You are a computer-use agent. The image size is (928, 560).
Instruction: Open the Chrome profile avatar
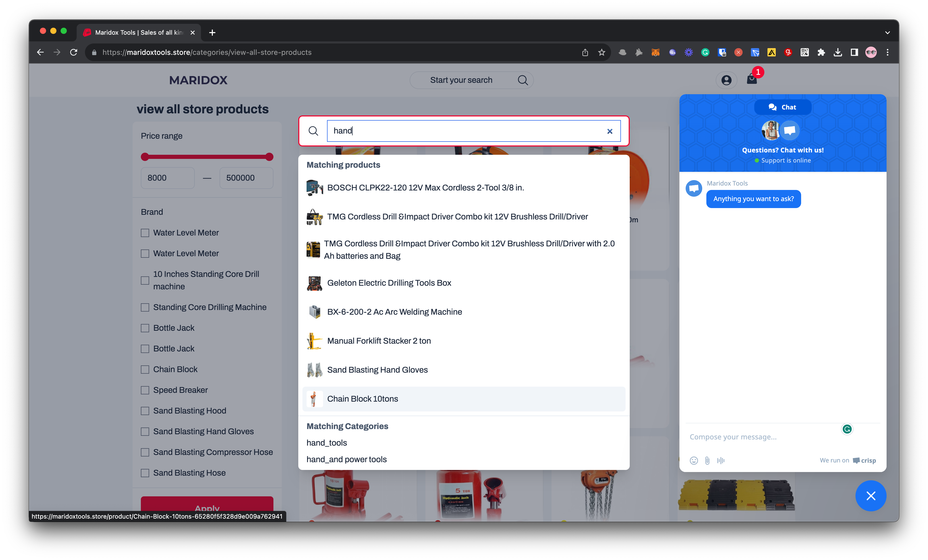[x=871, y=52]
